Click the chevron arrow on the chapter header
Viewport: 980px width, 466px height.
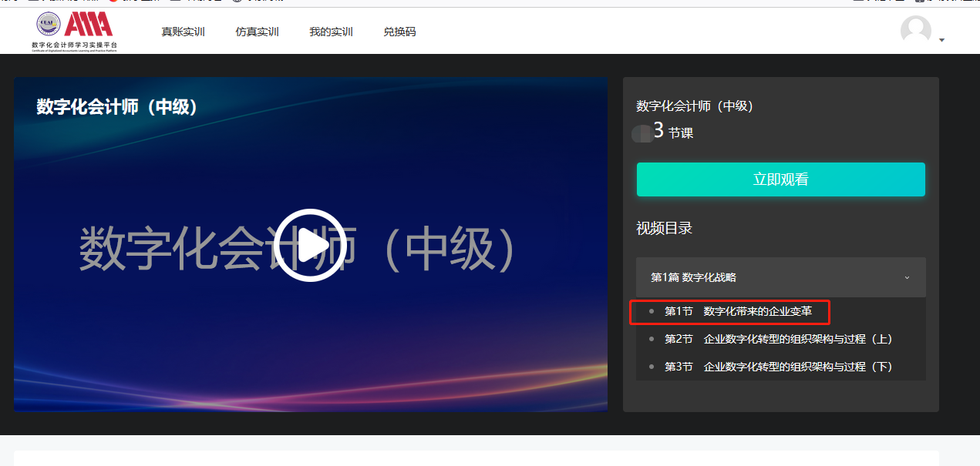click(x=907, y=277)
